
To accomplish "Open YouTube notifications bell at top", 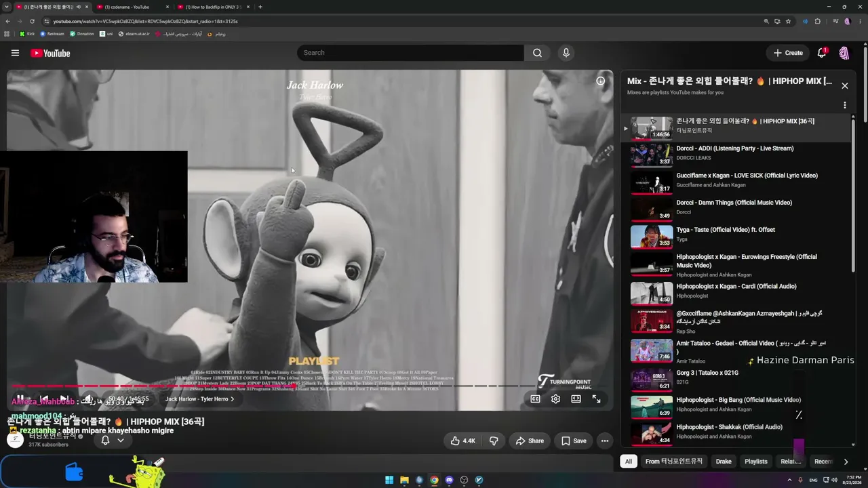I will (x=822, y=53).
